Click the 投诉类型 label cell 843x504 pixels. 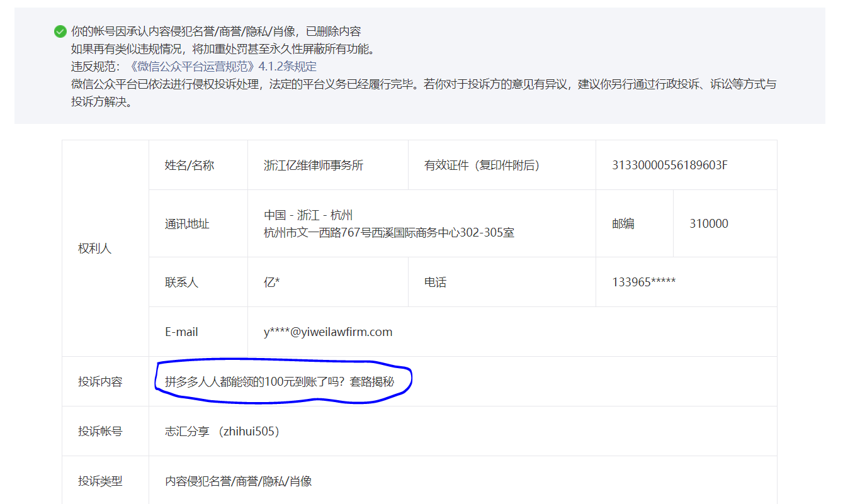click(x=100, y=481)
